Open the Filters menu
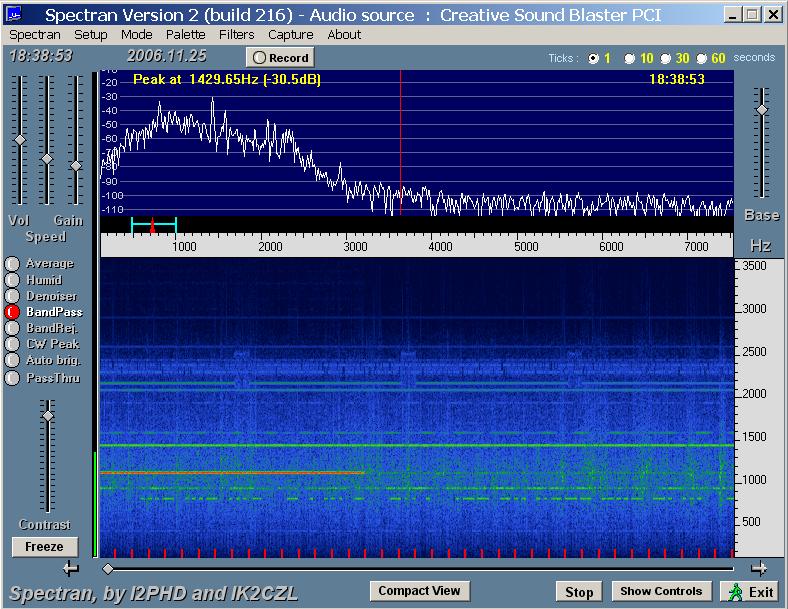Viewport: 788px width, 609px height. (x=236, y=34)
